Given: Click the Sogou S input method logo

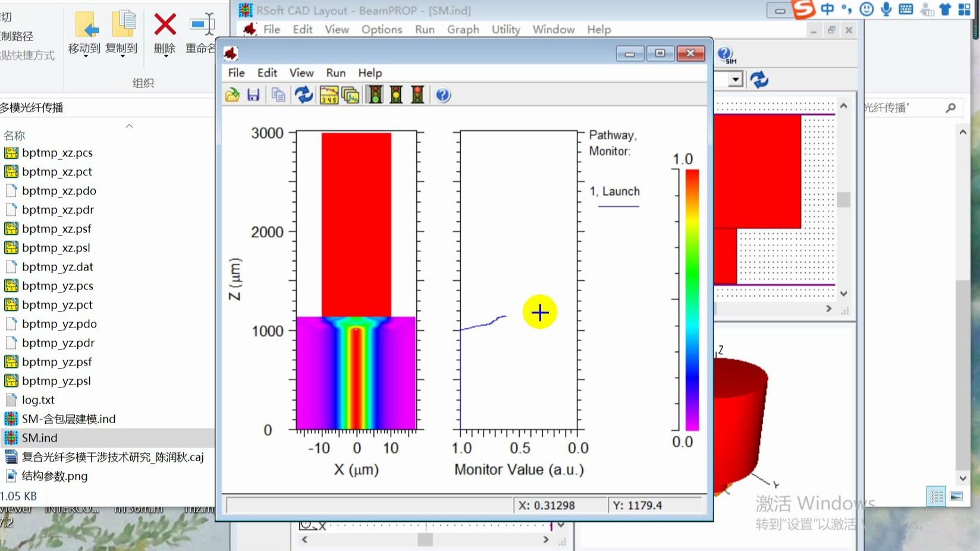Looking at the screenshot, I should tap(804, 9).
